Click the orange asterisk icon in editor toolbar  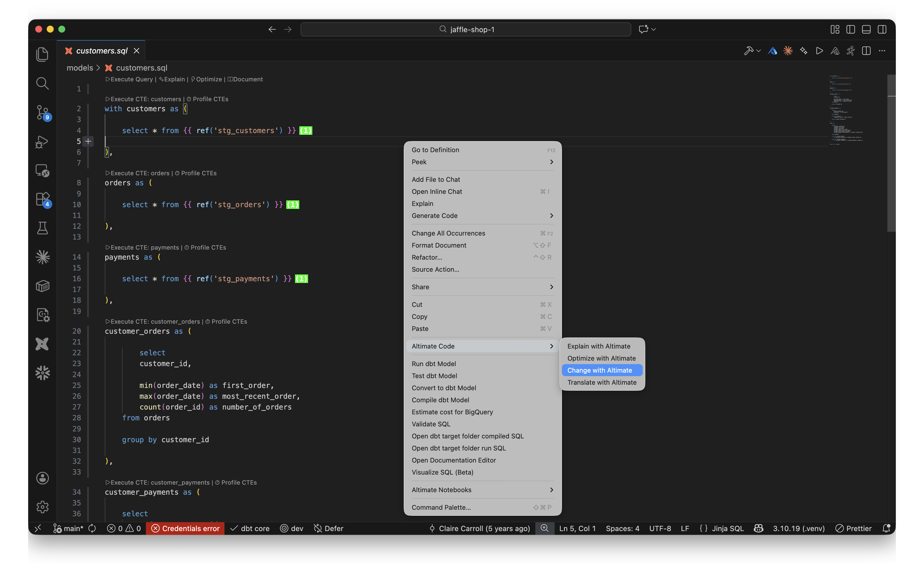[788, 51]
